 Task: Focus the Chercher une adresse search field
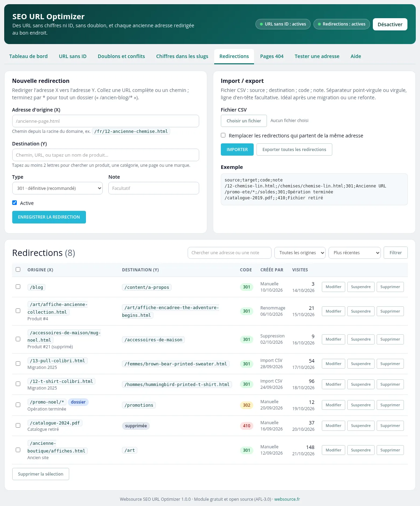[230, 253]
